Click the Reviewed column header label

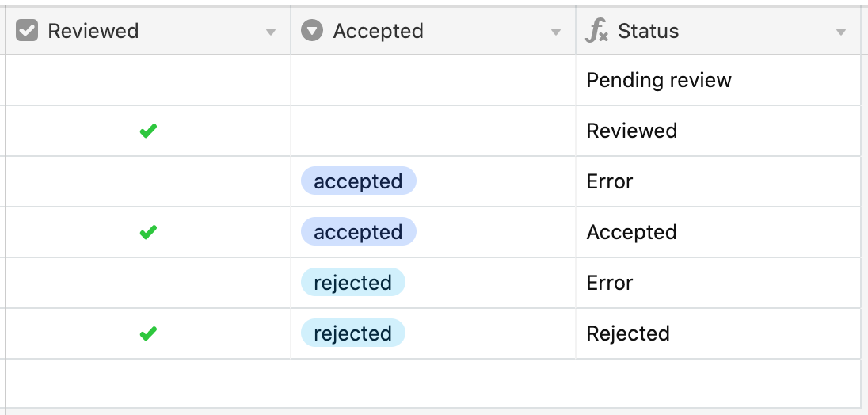(93, 31)
